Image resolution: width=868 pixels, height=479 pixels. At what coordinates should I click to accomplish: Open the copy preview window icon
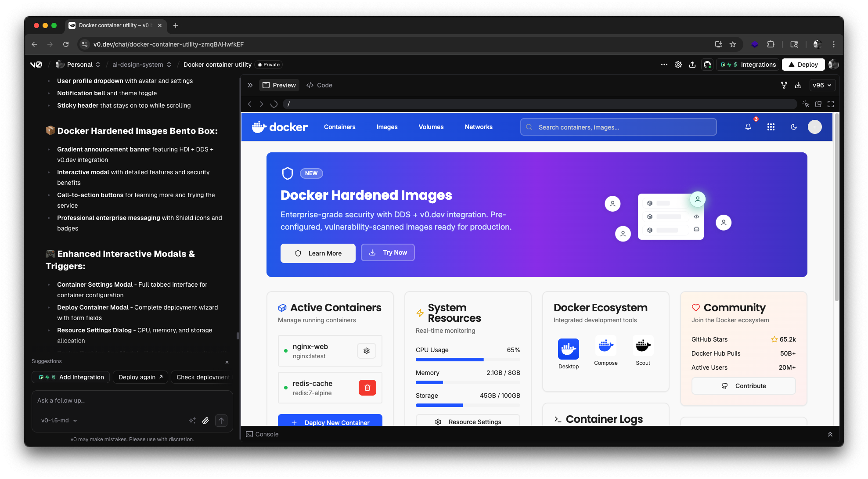[818, 104]
